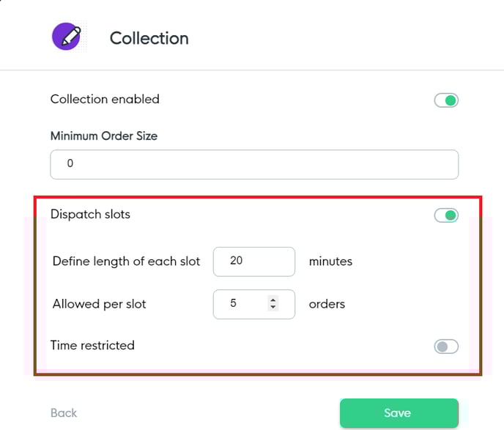504x430 pixels.
Task: Click the Minimum Order Size input field
Action: (x=254, y=164)
